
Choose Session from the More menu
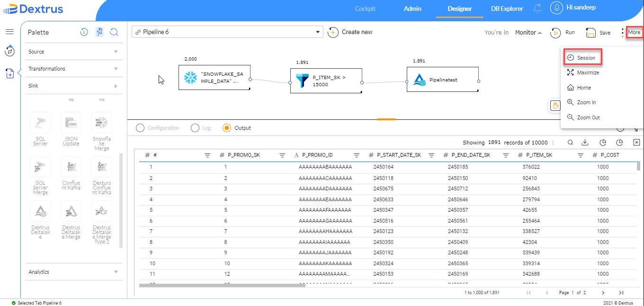tap(582, 58)
